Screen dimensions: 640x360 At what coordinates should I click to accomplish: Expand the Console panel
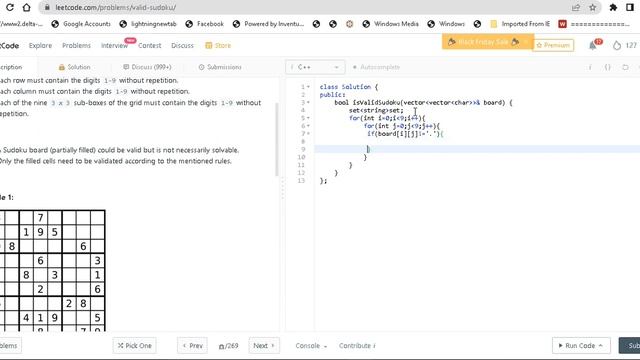tap(311, 346)
